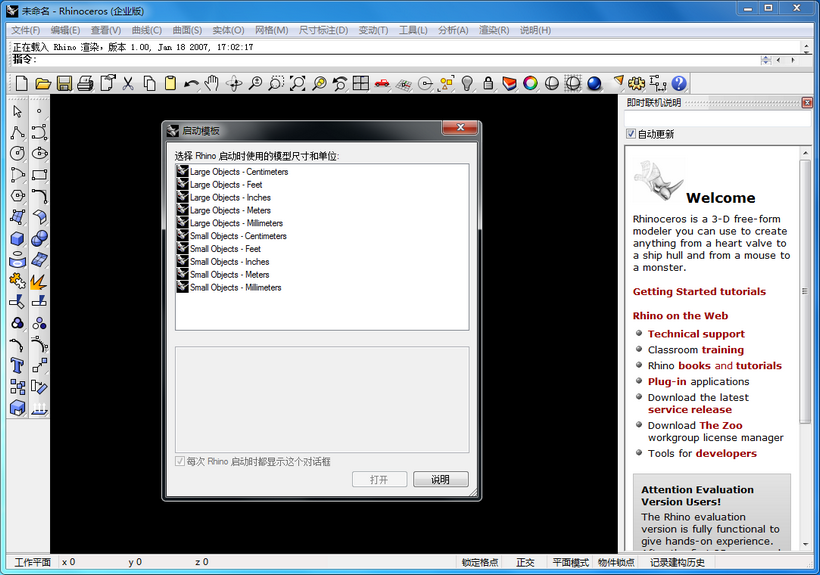Open the 曲线(C) menu

pyautogui.click(x=146, y=30)
